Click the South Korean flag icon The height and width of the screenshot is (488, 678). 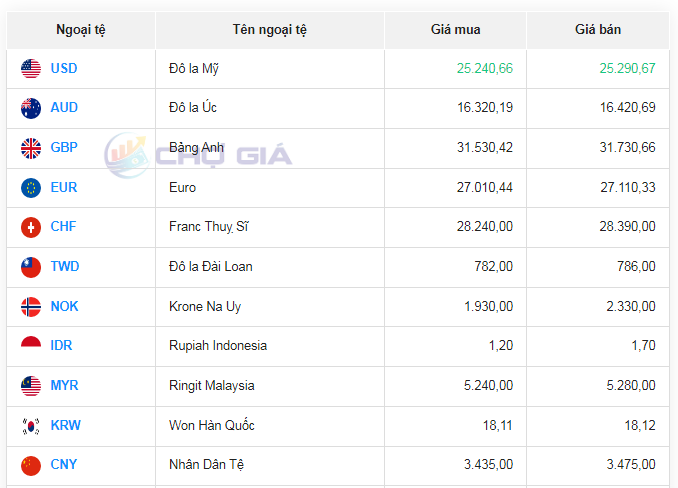point(31,425)
